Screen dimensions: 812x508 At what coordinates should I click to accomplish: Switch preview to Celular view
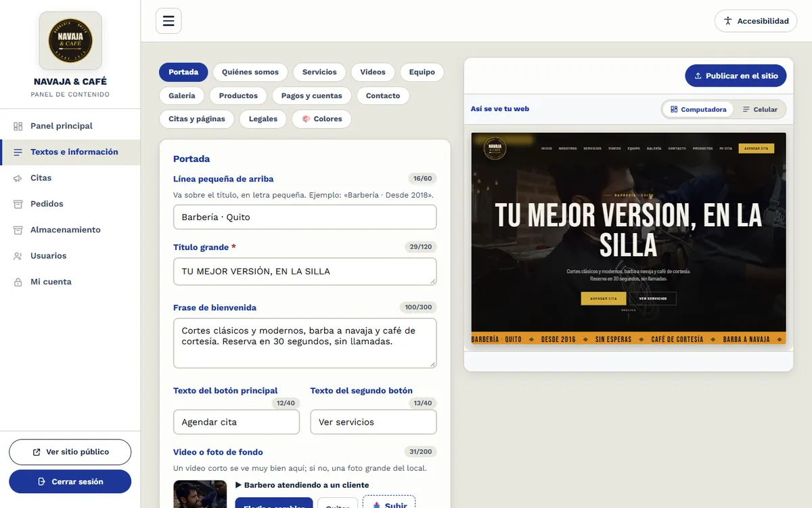760,110
